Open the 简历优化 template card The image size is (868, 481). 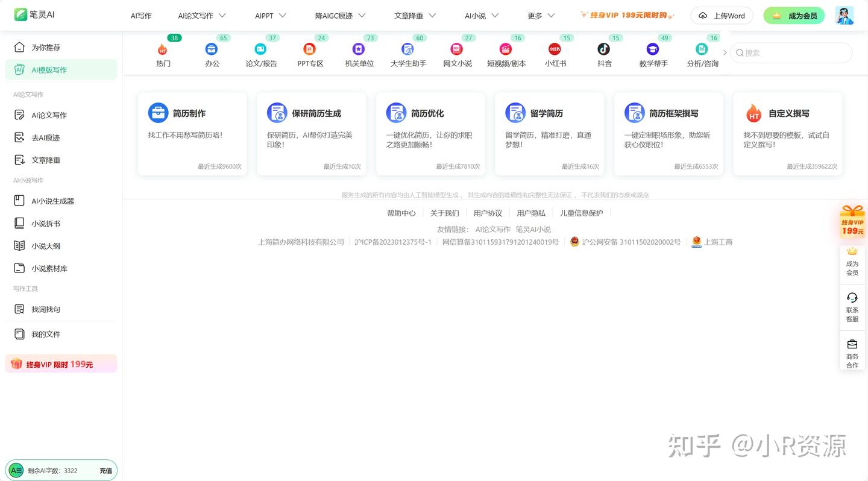[430, 134]
